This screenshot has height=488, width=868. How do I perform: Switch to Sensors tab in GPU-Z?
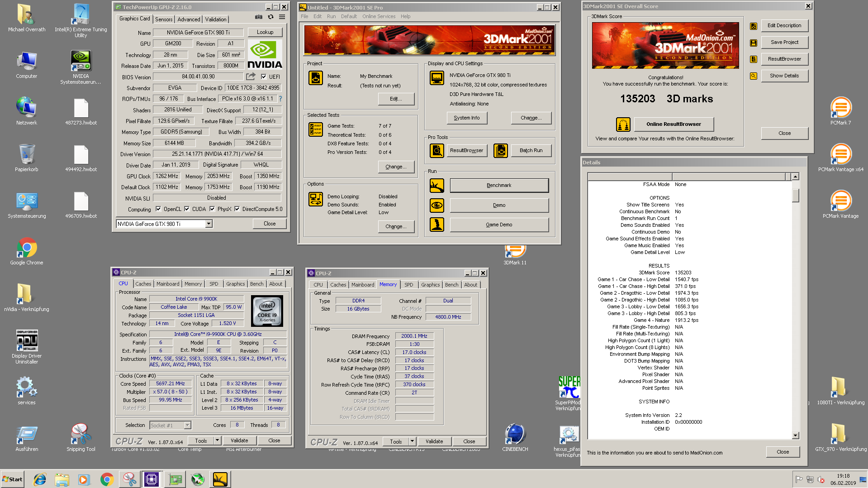point(164,19)
